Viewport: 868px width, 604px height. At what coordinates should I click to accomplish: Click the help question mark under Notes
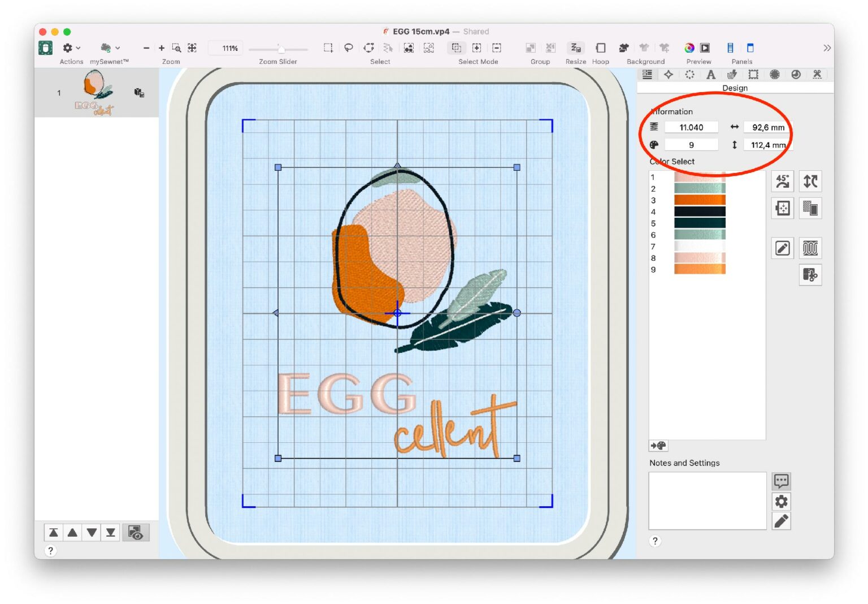(655, 541)
